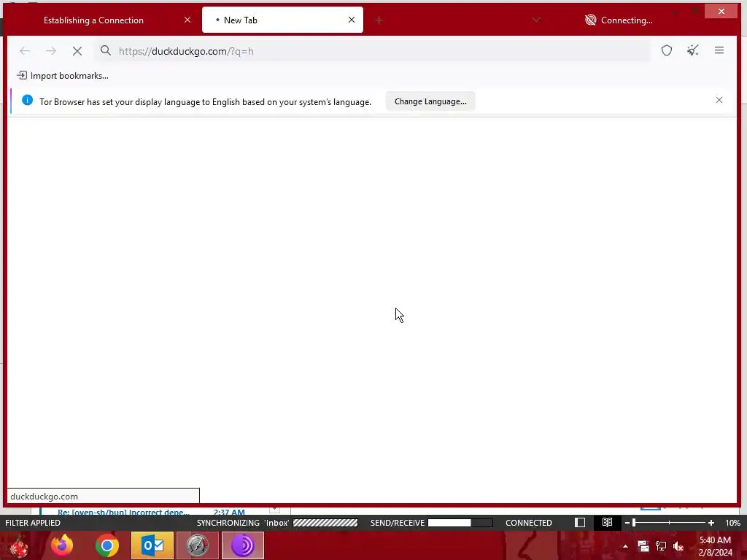This screenshot has width=747, height=560.
Task: Click the muted volume tray icon
Action: coord(678,546)
